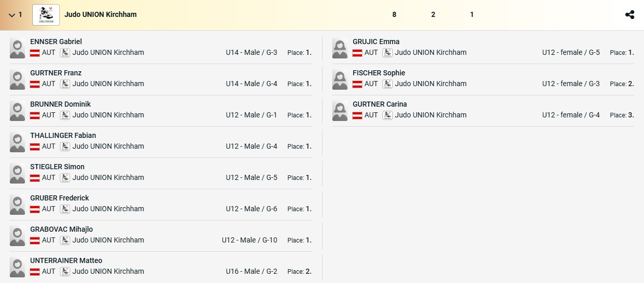This screenshot has height=283, width=644.
Task: Collapse the Judo UNION Kirchham club row
Action: tap(12, 15)
